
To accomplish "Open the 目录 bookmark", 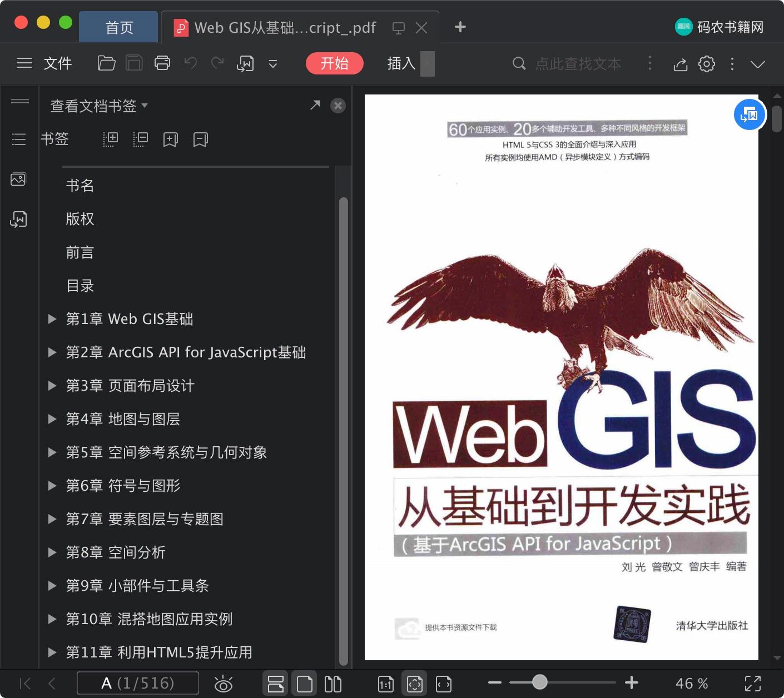I will pyautogui.click(x=80, y=286).
